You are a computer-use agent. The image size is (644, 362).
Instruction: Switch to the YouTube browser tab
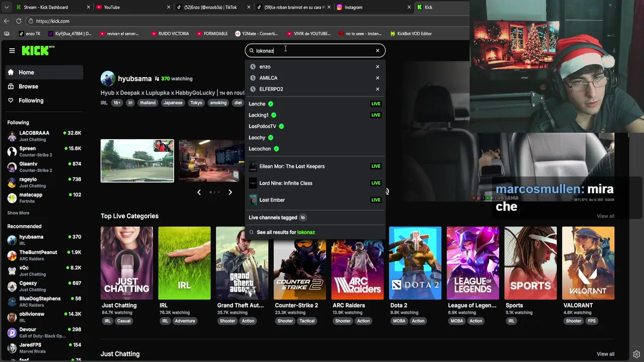point(133,7)
